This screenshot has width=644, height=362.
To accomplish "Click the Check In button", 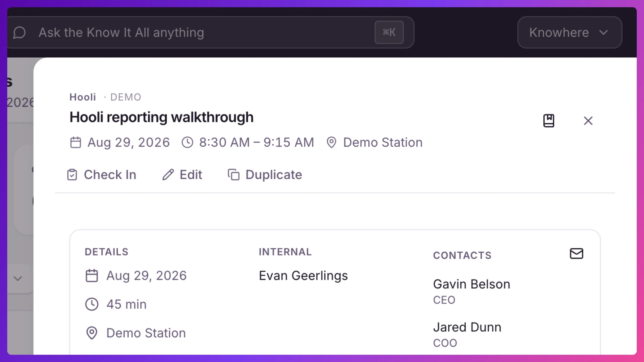I will click(x=101, y=175).
